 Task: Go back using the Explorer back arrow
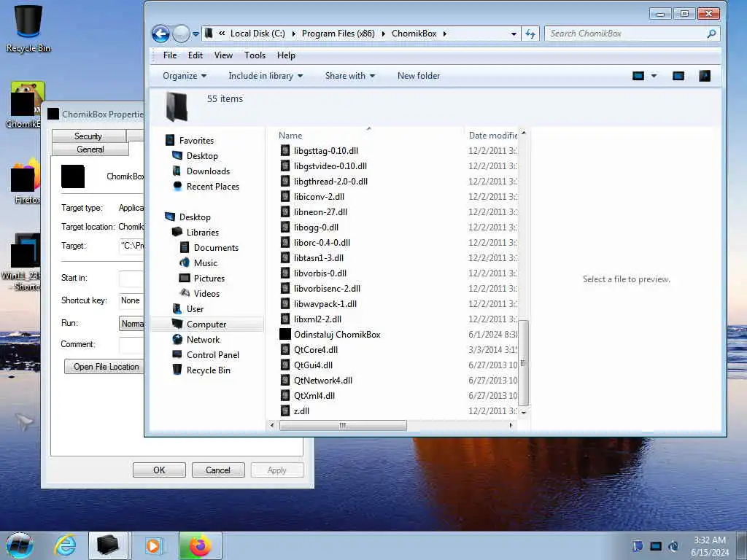(160, 34)
